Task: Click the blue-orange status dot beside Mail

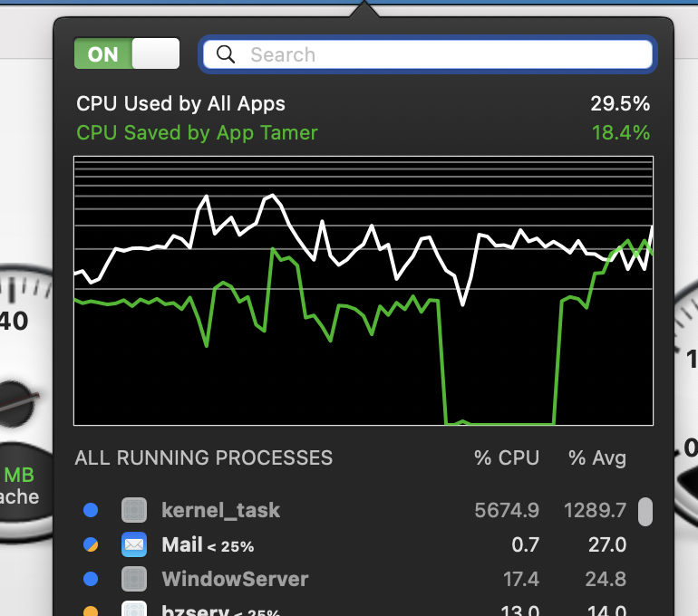Action: click(91, 544)
